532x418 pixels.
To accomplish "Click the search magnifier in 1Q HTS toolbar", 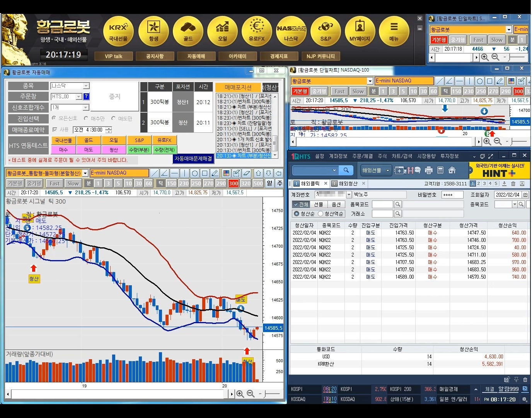I will (346, 170).
